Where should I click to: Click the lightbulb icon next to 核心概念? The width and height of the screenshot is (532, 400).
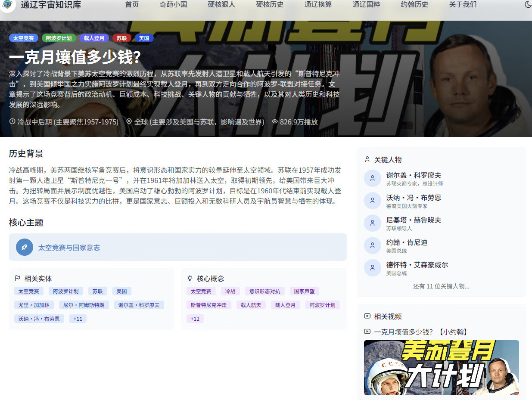pos(190,279)
